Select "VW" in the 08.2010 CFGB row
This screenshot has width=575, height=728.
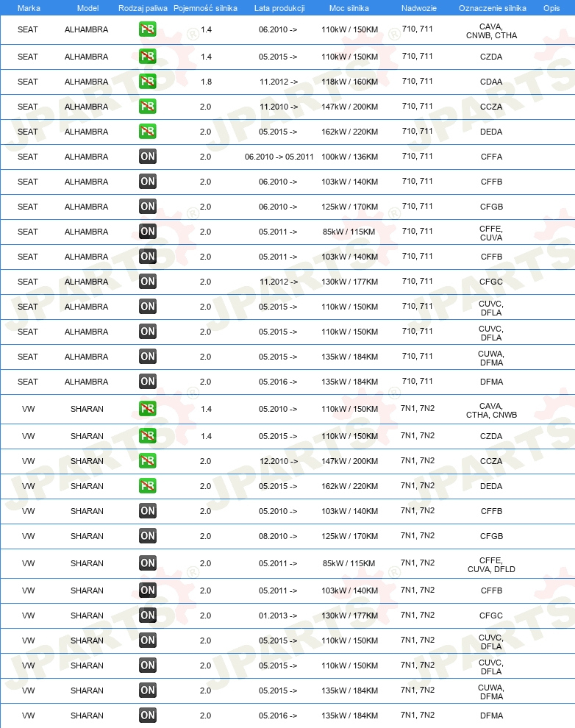click(29, 536)
